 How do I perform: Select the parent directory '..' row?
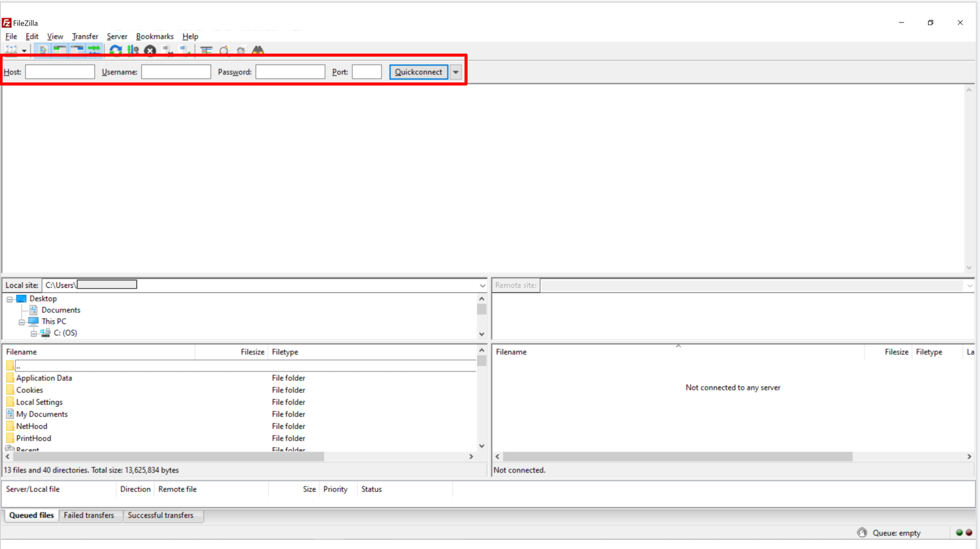240,366
